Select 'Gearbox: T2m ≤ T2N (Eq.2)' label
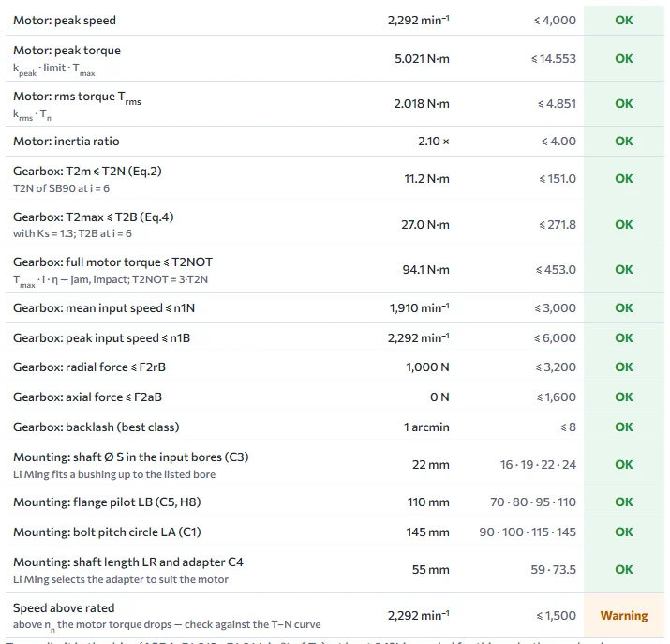 (x=87, y=172)
